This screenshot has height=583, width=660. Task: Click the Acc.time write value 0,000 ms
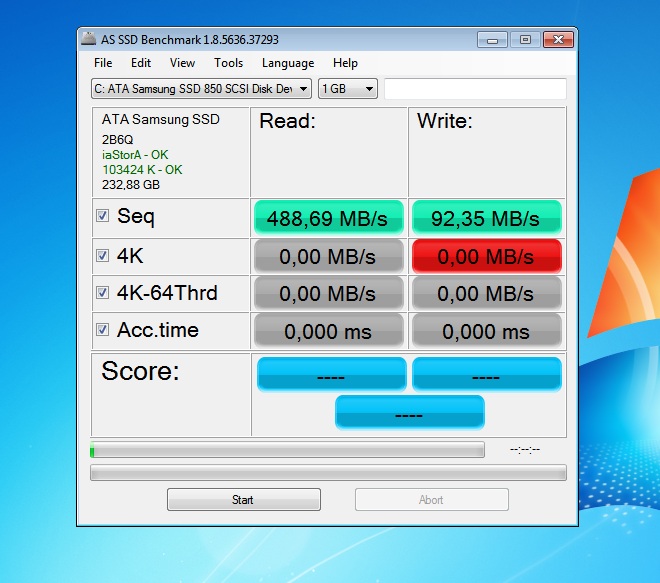pos(487,331)
